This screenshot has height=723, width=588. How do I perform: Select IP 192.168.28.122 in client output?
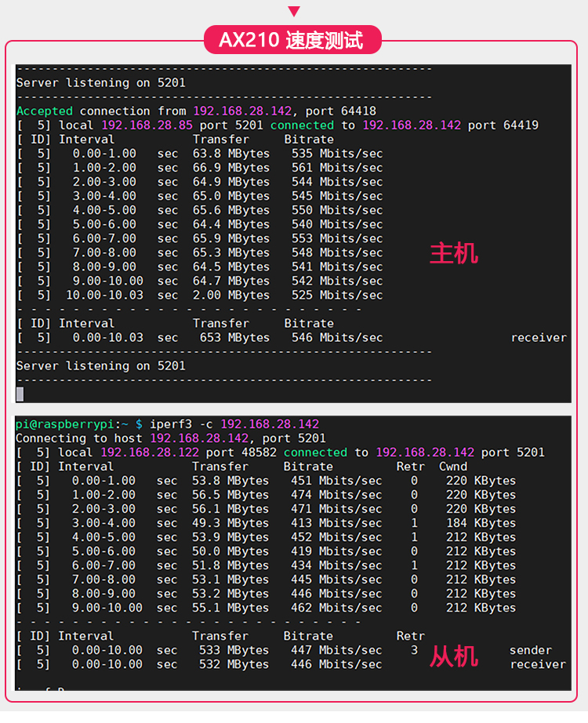click(150, 452)
